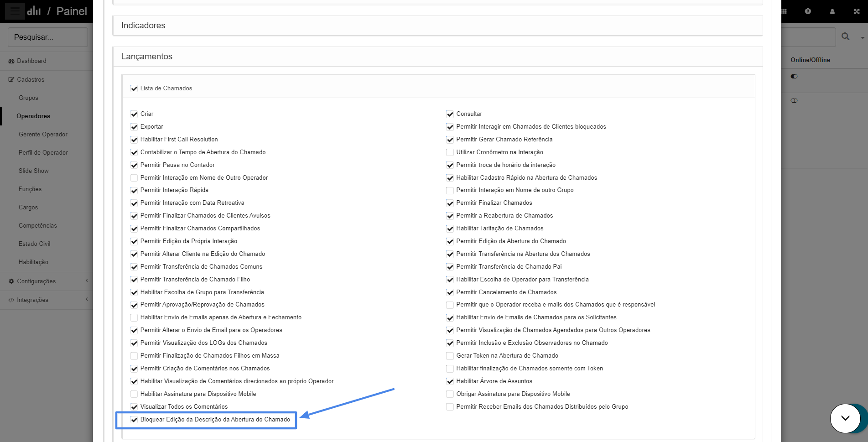Click the Integrações code icon
Image resolution: width=868 pixels, height=442 pixels.
click(x=11, y=300)
